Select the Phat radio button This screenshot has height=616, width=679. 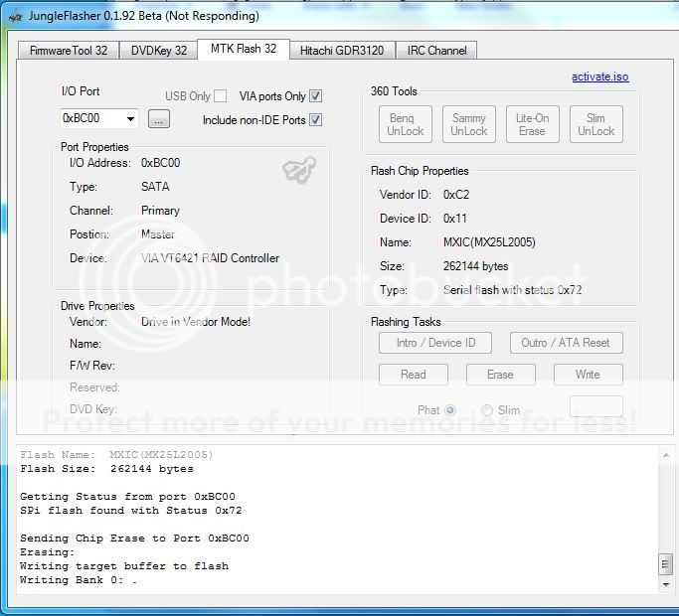point(450,410)
